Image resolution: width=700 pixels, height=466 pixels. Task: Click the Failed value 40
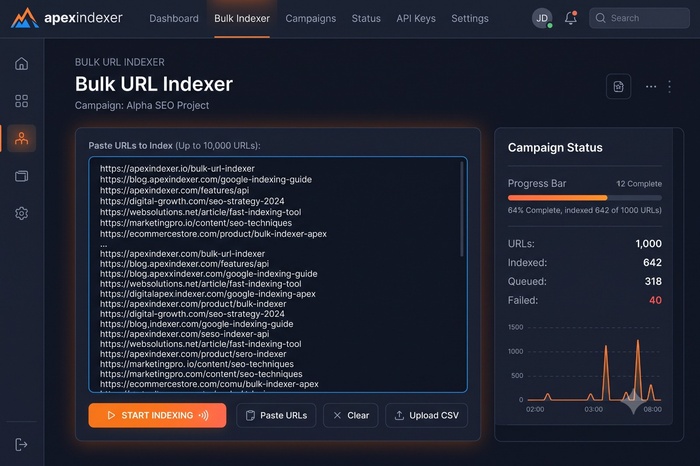655,300
